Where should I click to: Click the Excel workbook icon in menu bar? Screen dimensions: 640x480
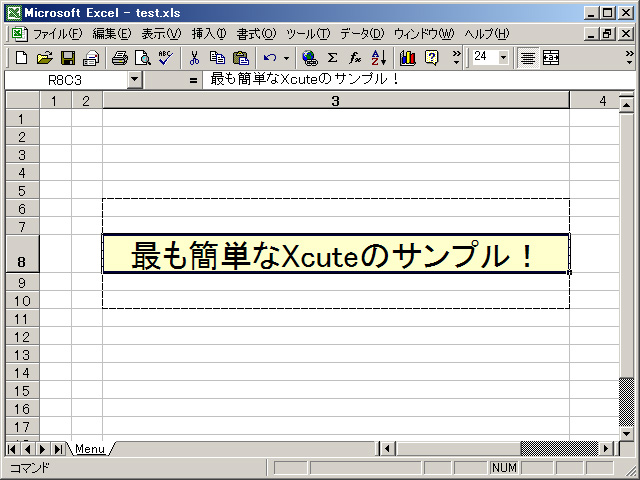19,34
